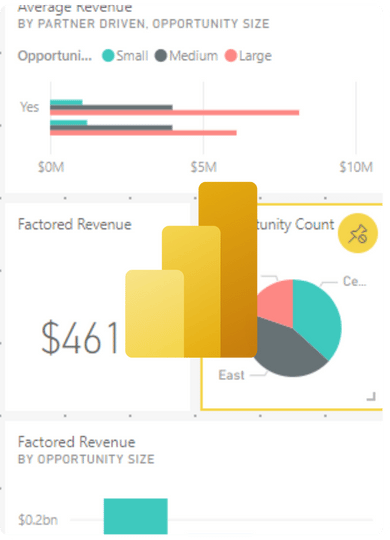390x540 pixels.
Task: Select the Large legend label
Action: click(x=255, y=56)
